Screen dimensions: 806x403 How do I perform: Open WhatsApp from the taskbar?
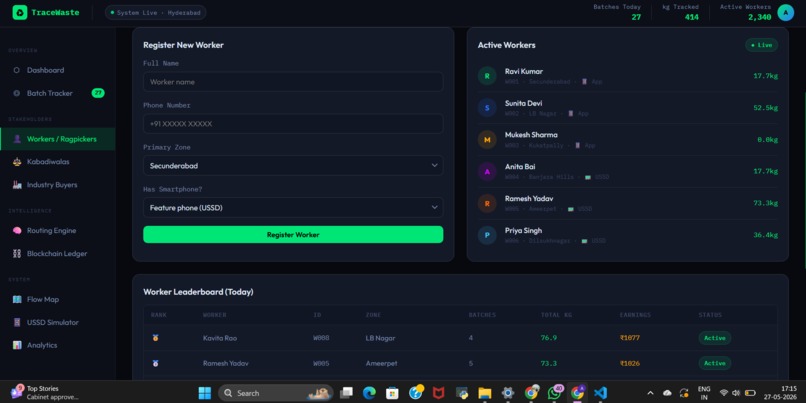point(554,393)
